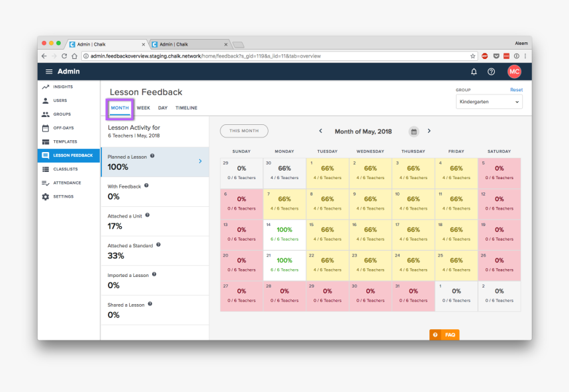This screenshot has height=392, width=569.
Task: Bookmark page with the star icon
Action: 473,56
